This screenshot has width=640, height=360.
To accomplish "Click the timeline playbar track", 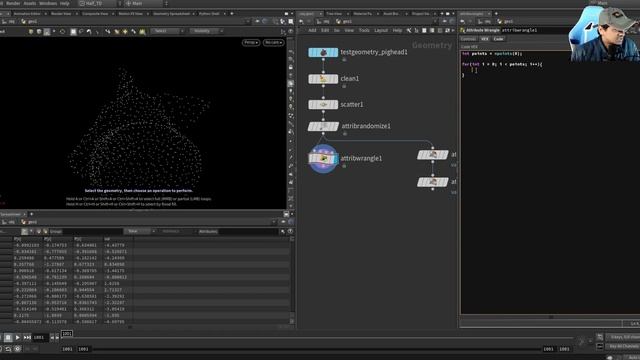I will (x=318, y=338).
